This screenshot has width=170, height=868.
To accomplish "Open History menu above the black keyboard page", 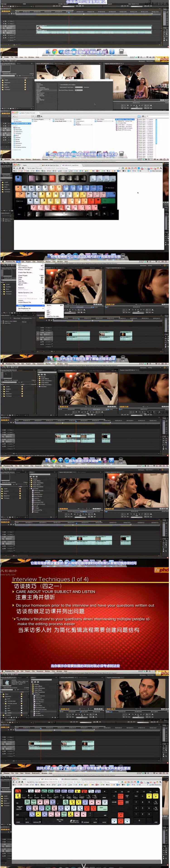I will 28,774.
